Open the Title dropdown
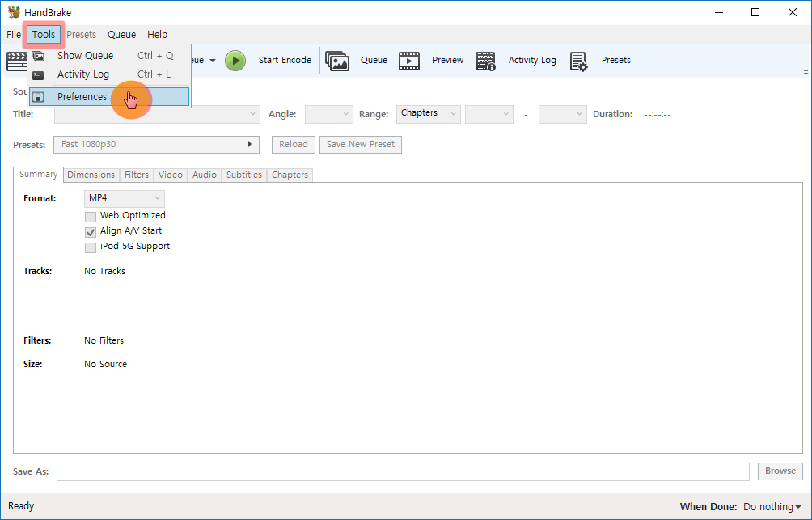The image size is (812, 520). tap(157, 114)
